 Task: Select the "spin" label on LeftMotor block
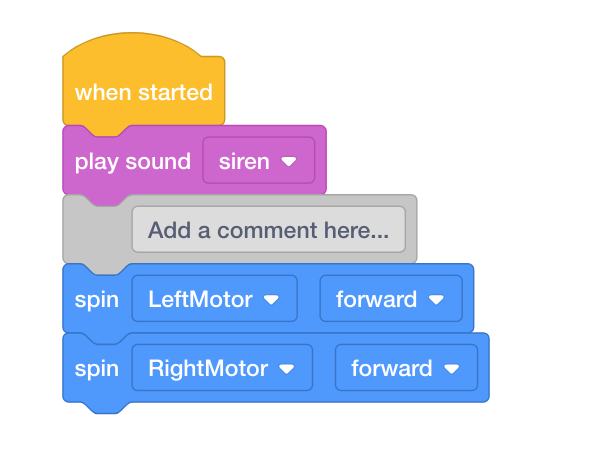[97, 300]
